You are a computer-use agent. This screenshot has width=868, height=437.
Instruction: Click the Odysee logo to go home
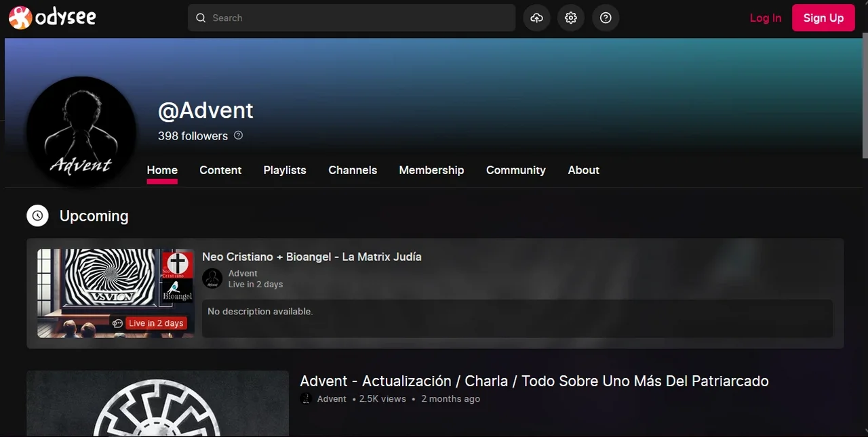pos(52,18)
